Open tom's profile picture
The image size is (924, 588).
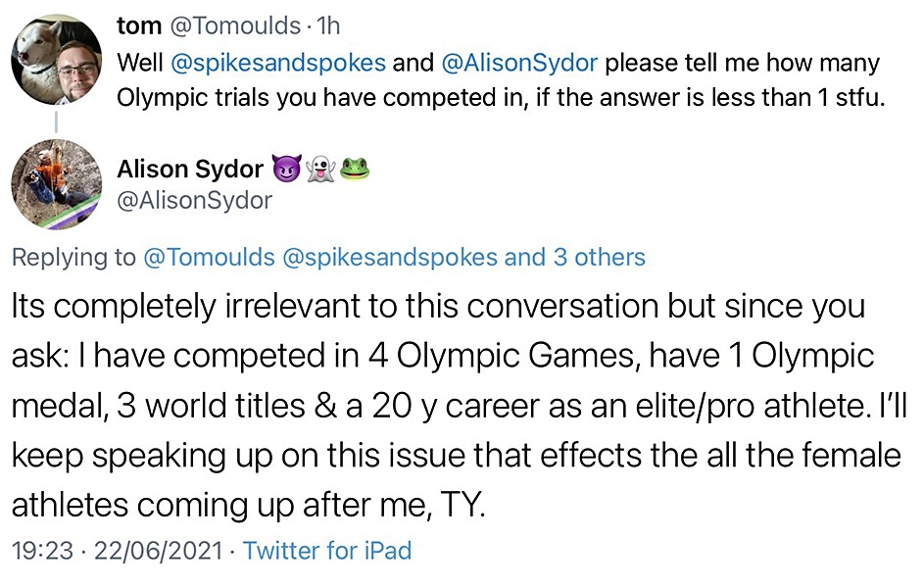pyautogui.click(x=56, y=59)
